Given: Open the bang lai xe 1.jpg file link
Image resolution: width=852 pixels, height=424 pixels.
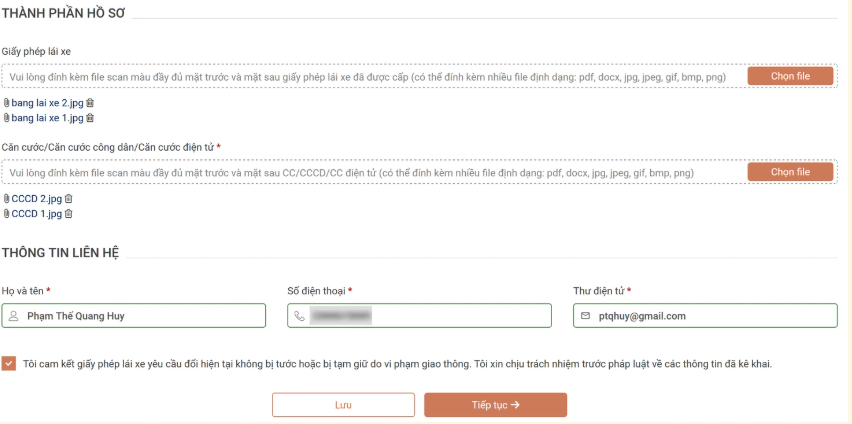Looking at the screenshot, I should 47,118.
